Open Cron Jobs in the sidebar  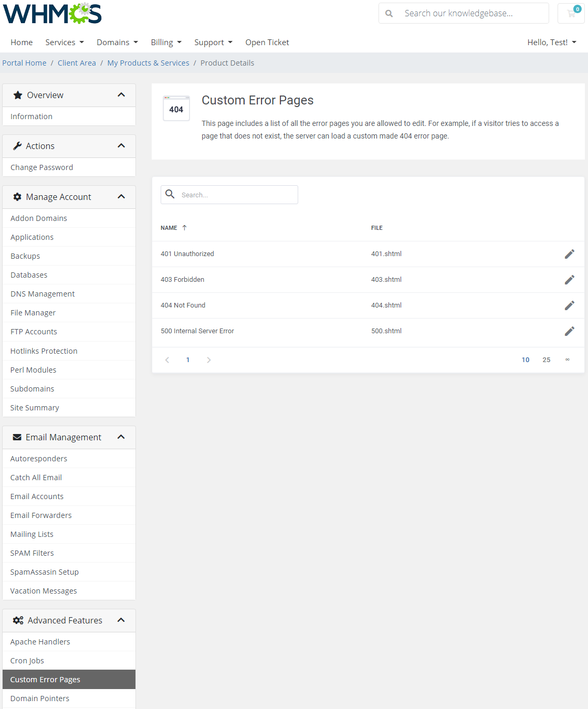tap(69, 661)
